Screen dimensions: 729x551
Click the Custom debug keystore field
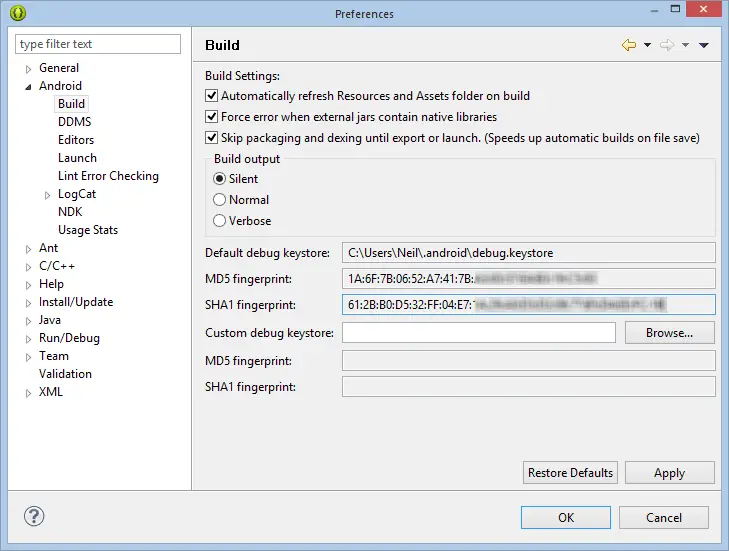click(478, 333)
